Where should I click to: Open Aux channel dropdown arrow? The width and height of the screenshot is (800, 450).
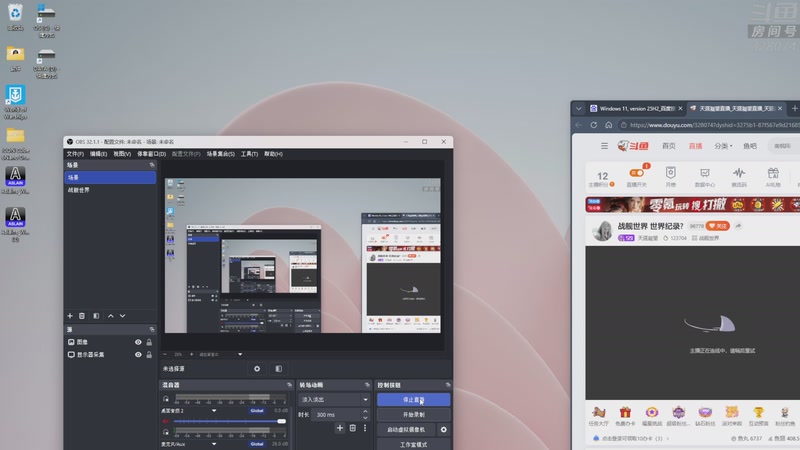(x=214, y=444)
